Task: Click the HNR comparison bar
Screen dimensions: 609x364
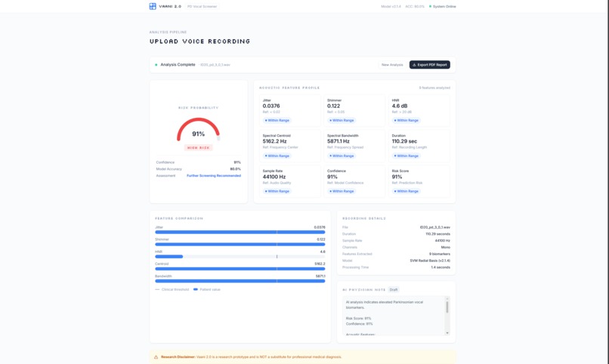Action: coord(240,257)
